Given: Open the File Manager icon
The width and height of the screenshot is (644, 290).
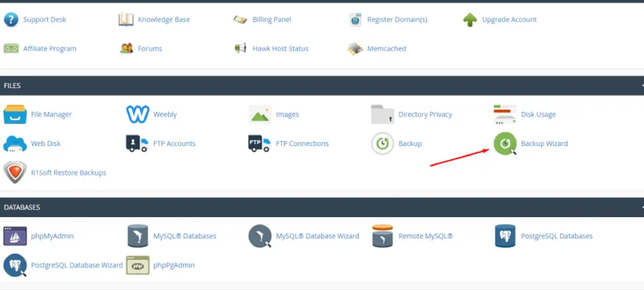Looking at the screenshot, I should pos(15,114).
